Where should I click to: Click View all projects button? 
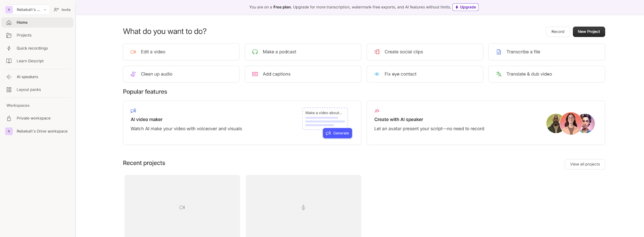point(585,164)
